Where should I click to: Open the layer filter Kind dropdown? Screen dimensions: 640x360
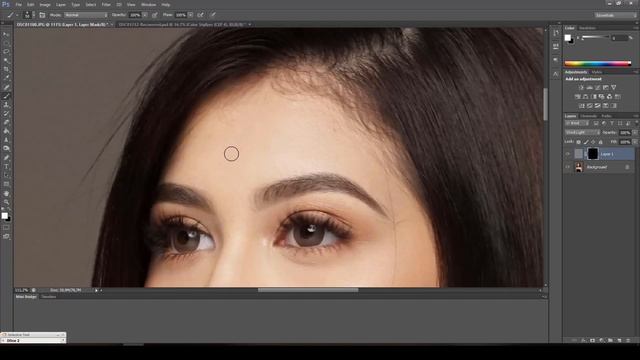point(577,123)
